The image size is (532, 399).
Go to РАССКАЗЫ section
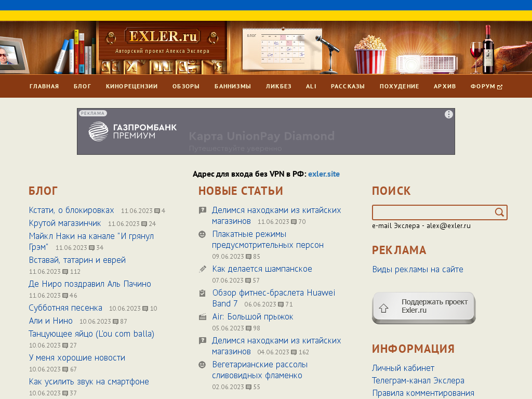(348, 86)
